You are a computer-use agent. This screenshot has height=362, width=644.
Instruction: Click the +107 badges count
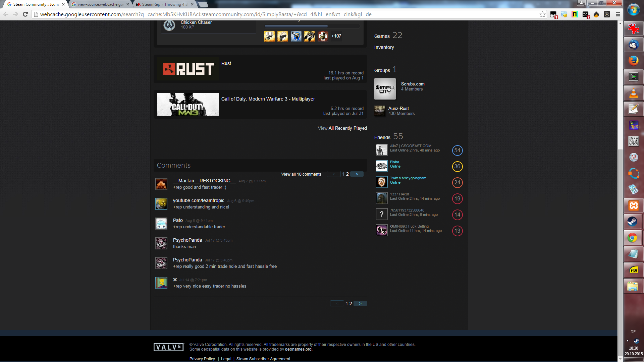coord(336,36)
